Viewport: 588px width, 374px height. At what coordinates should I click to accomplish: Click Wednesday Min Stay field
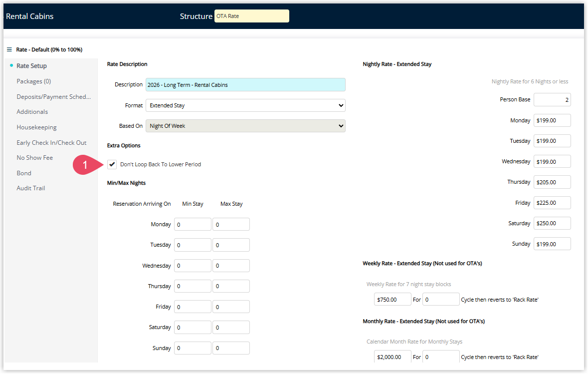(x=193, y=266)
